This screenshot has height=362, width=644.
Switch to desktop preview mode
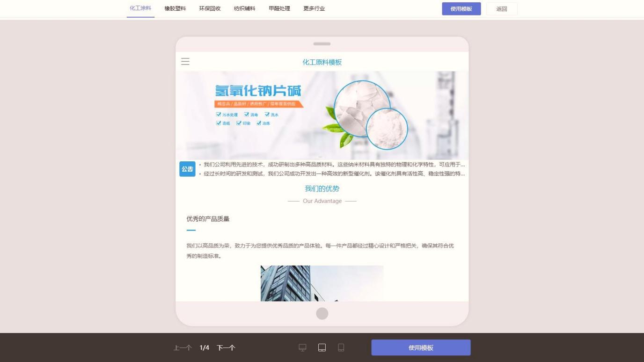pyautogui.click(x=302, y=348)
